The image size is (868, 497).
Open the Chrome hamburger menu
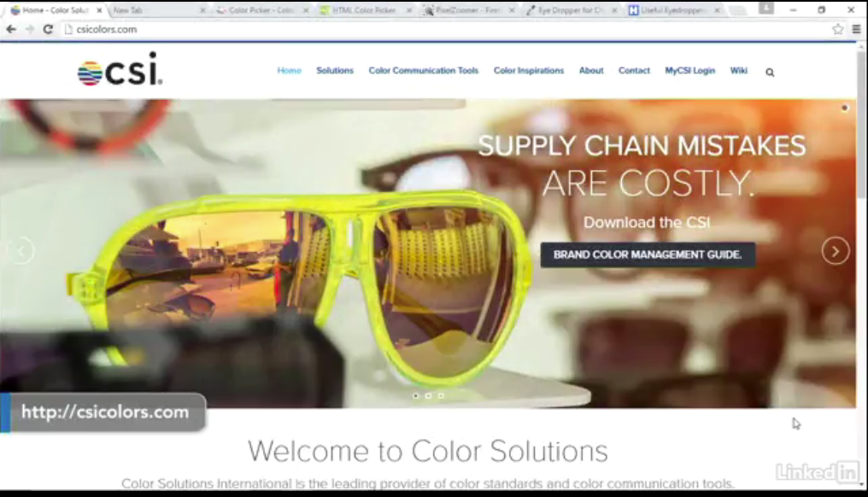(856, 29)
